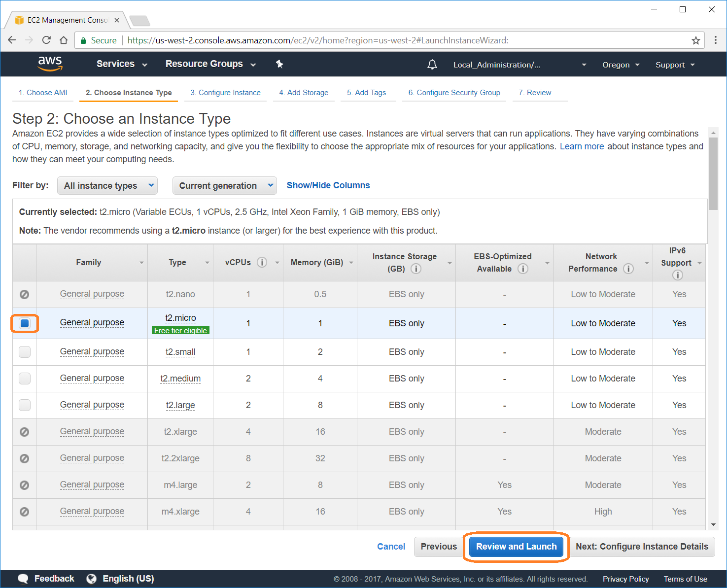Click Show/Hide Columns link

coord(328,185)
